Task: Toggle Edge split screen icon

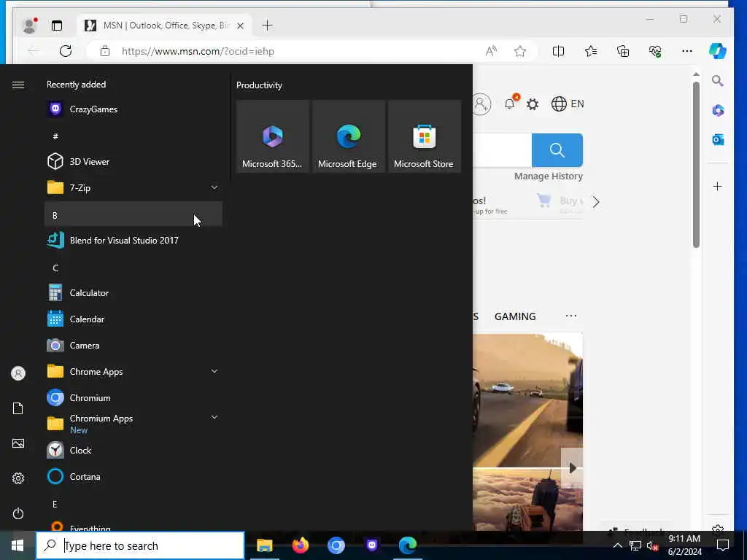Action: click(558, 51)
